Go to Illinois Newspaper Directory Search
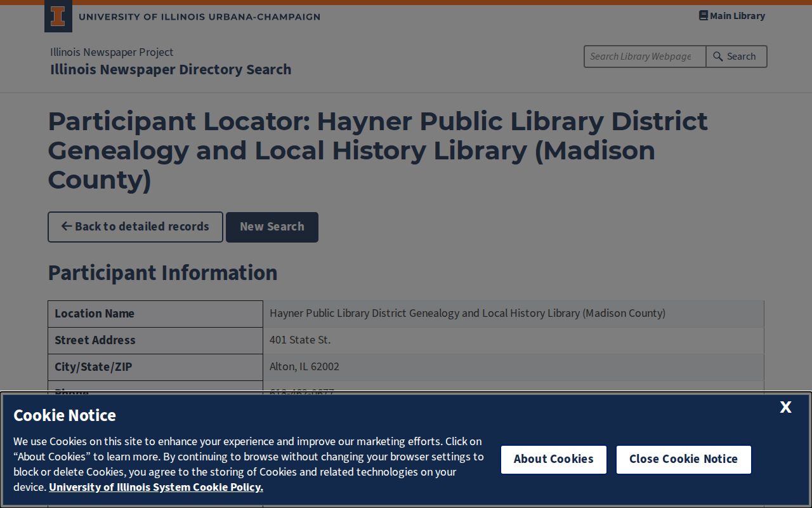This screenshot has height=508, width=812. click(x=171, y=69)
